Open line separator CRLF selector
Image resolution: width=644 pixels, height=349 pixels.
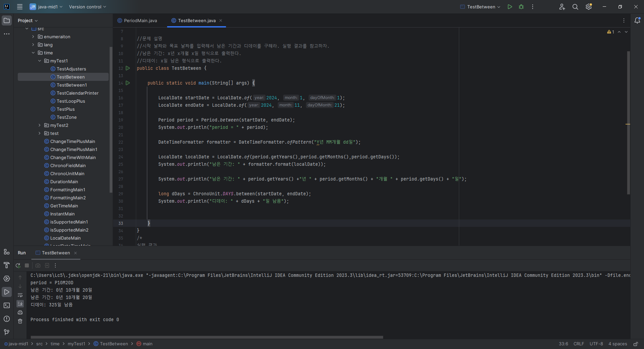(x=579, y=344)
